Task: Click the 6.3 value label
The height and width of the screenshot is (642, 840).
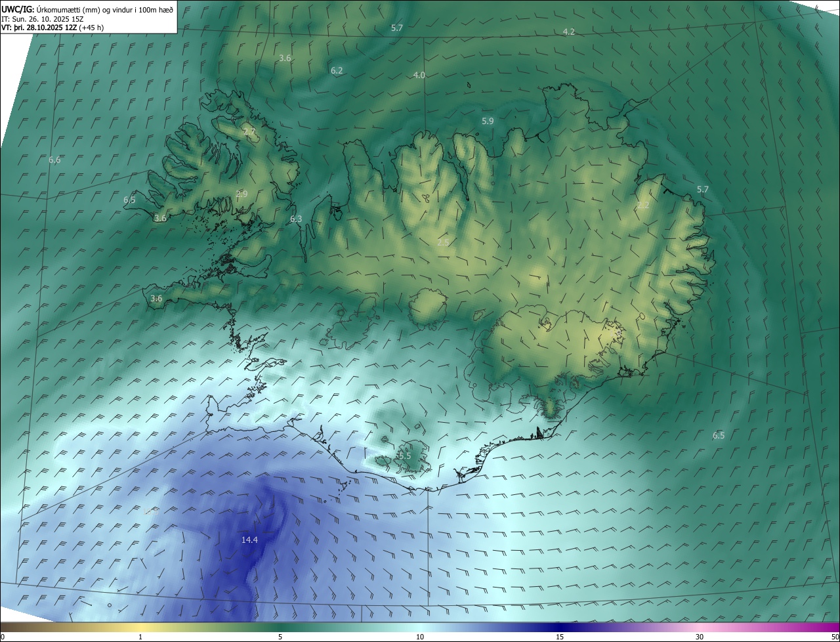Action: 296,219
